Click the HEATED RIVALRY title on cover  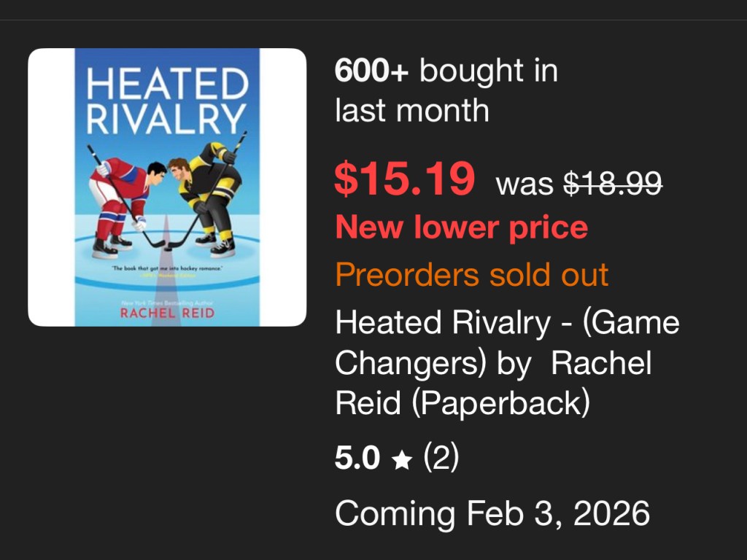pyautogui.click(x=167, y=101)
